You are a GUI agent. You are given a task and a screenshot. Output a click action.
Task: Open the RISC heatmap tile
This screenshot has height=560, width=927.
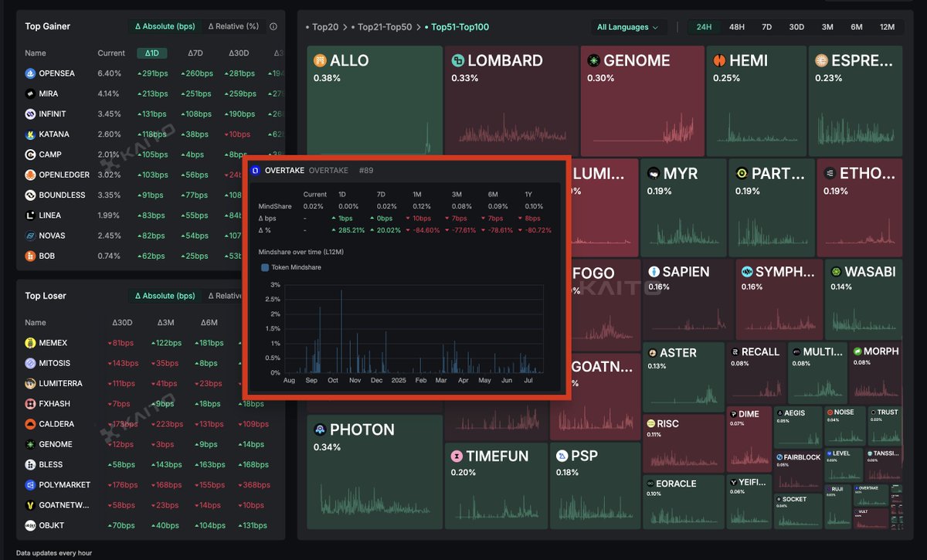click(x=684, y=443)
